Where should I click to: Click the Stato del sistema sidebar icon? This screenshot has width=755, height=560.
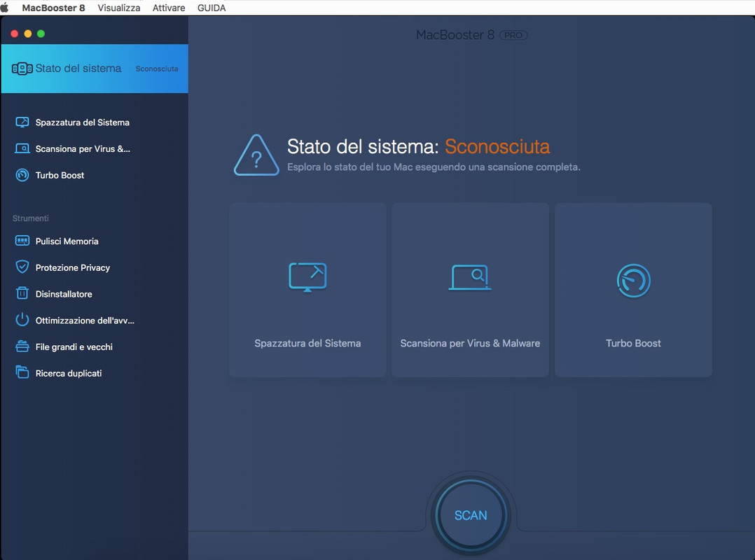[x=22, y=69]
